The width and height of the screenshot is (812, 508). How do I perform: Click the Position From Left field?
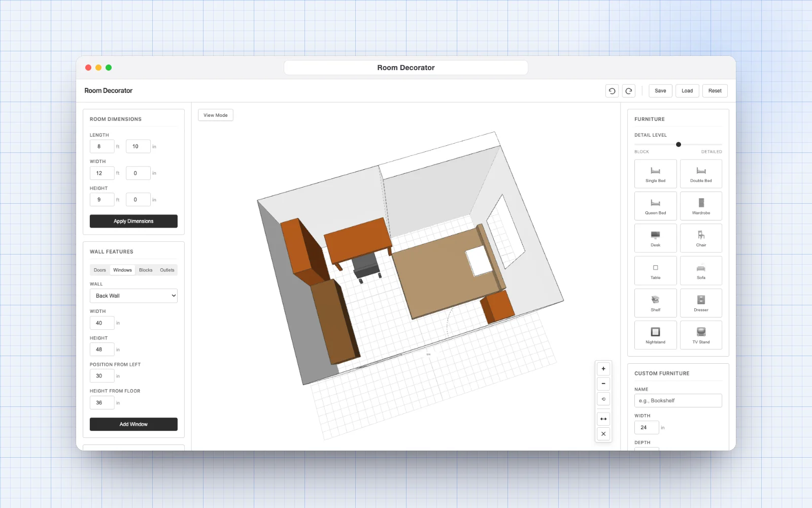click(102, 376)
